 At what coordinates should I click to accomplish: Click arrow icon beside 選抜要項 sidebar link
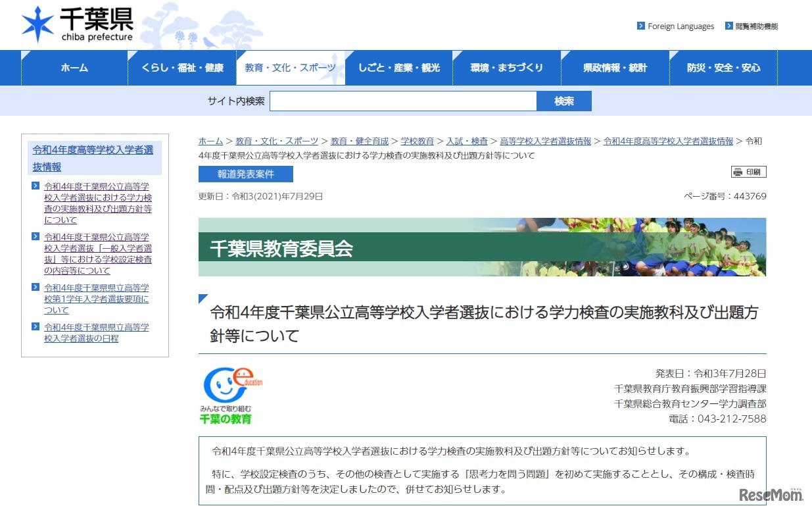[36, 288]
